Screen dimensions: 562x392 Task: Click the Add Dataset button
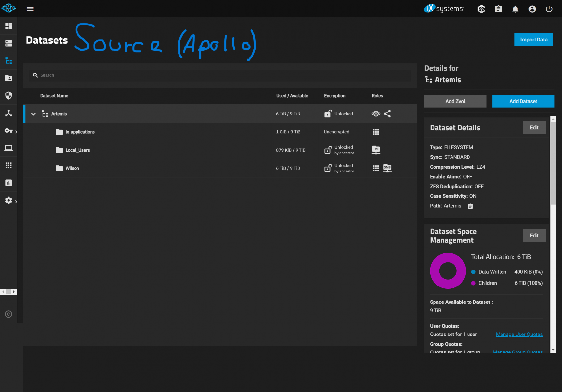click(523, 101)
